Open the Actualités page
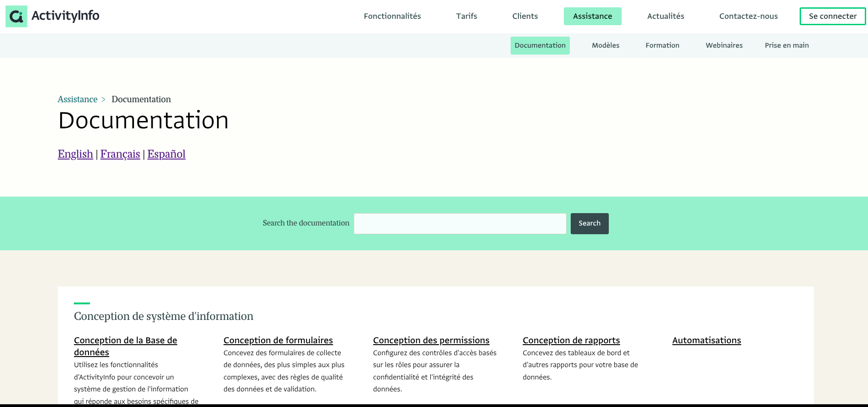This screenshot has width=868, height=407. (665, 16)
